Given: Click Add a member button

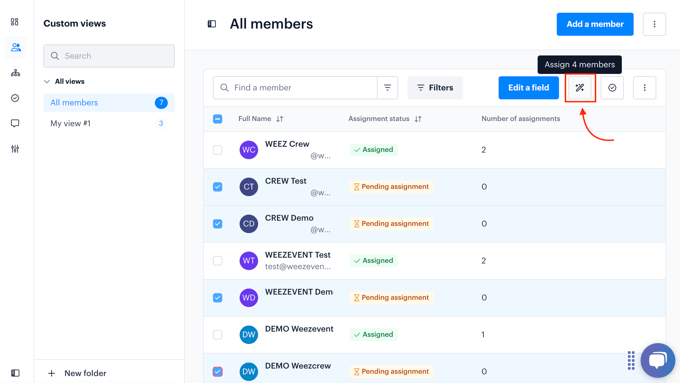Looking at the screenshot, I should click(x=595, y=24).
